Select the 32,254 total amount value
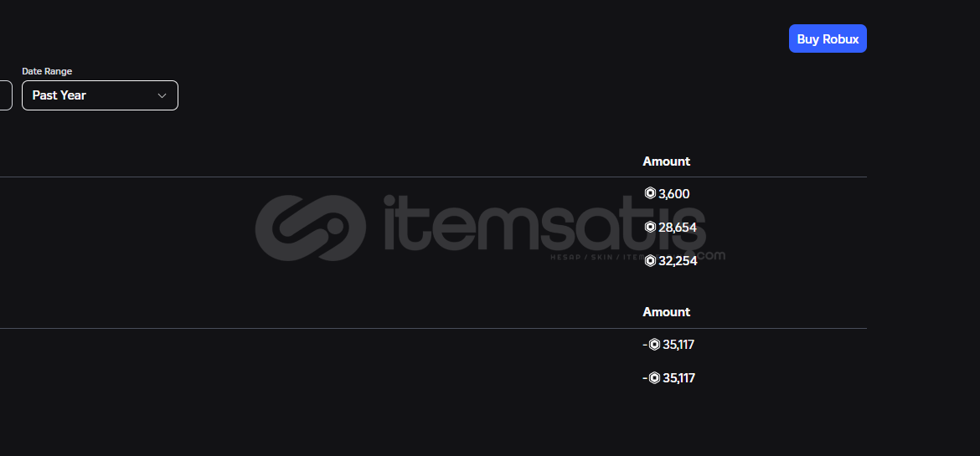The height and width of the screenshot is (456, 980). [x=678, y=261]
